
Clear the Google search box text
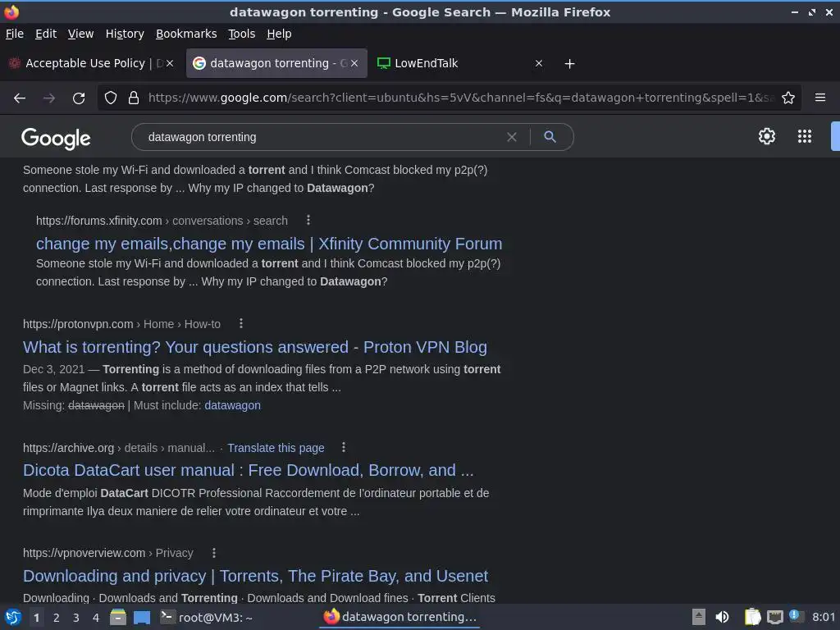point(512,137)
